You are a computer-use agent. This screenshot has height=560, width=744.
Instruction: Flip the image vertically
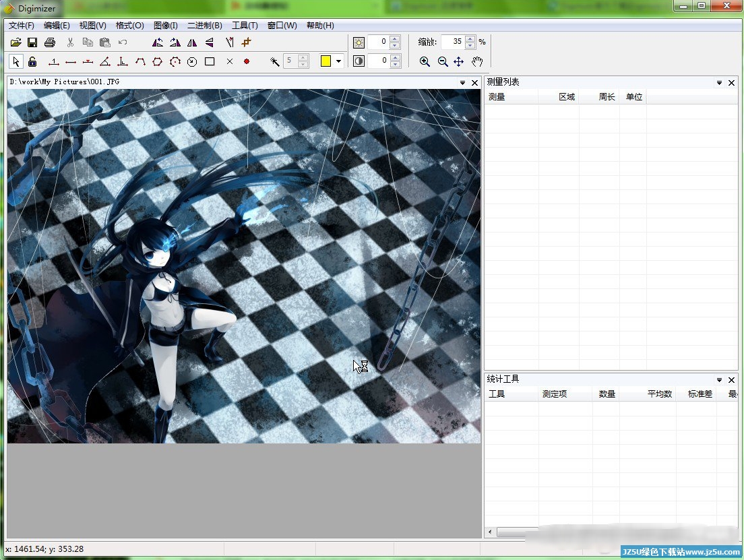click(209, 42)
